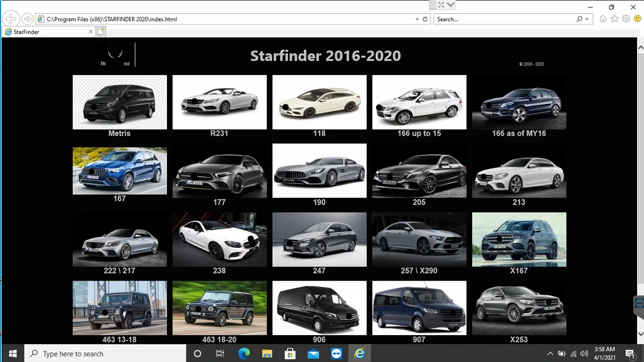The image size is (644, 362).
Task: Go back with the browser Back arrow
Action: coord(11,19)
